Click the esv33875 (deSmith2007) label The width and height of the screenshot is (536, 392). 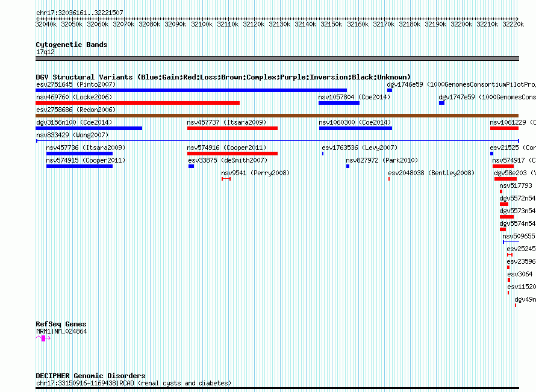coord(228,160)
